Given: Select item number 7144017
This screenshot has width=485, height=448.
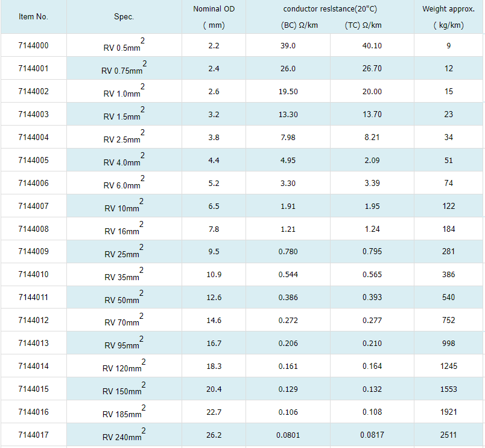Looking at the screenshot, I should 33,435.
